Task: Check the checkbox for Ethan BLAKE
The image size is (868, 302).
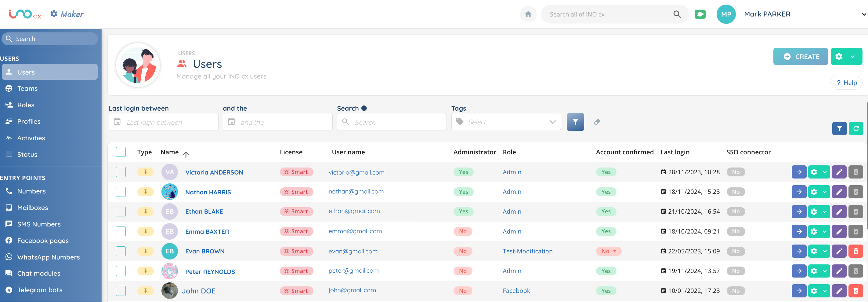Action: (121, 212)
